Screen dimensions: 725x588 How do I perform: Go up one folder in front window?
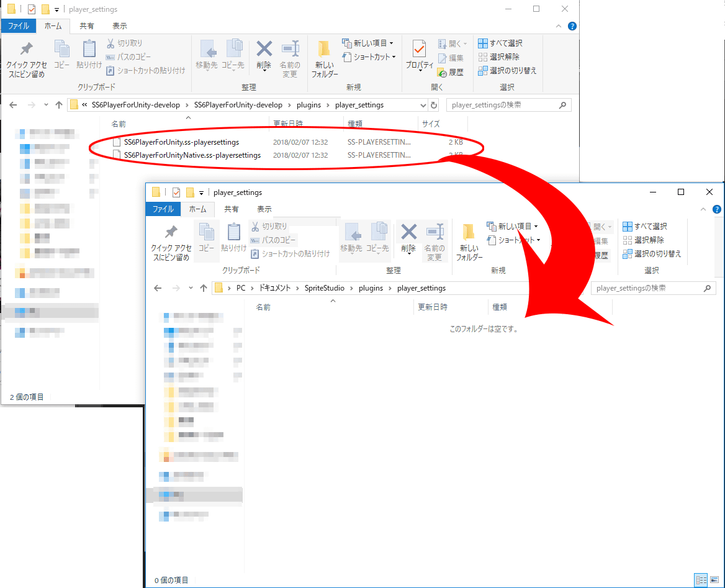204,288
